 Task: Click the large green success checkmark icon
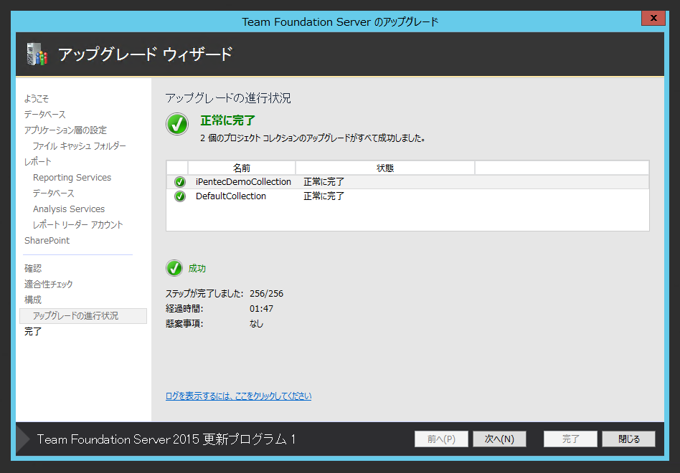(177, 124)
